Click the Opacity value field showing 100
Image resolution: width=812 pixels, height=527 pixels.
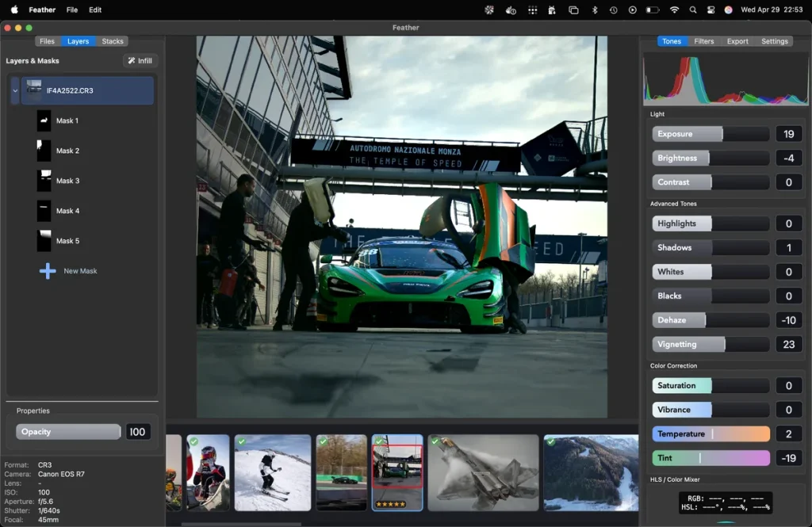[138, 432]
